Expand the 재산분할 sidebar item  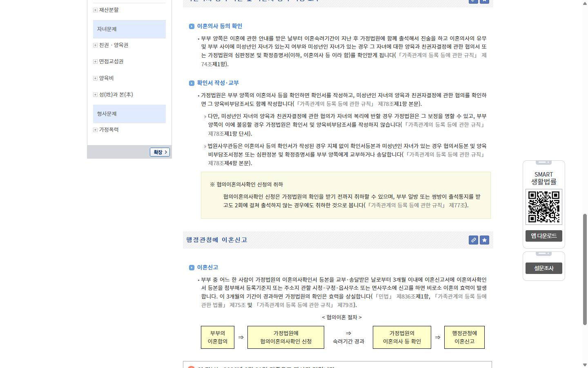click(95, 10)
